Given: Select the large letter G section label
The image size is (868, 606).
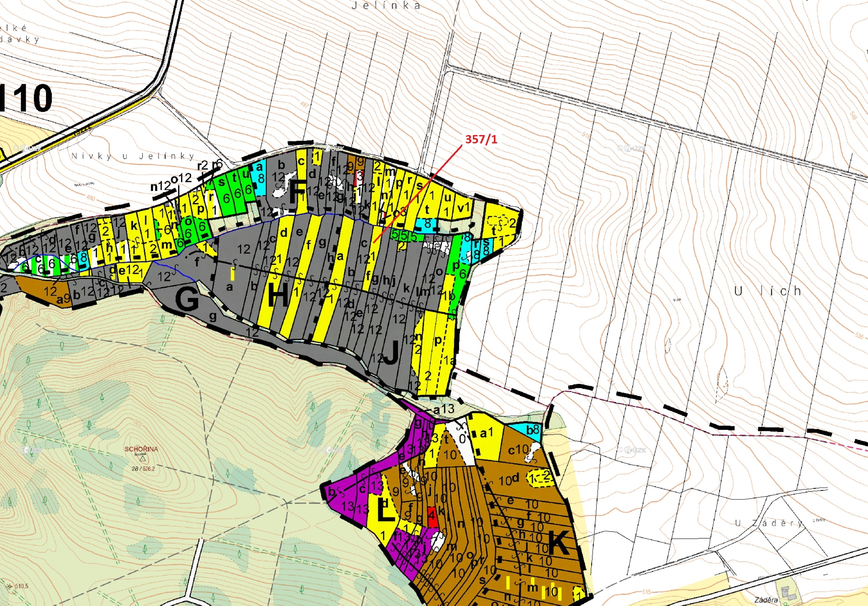Looking at the screenshot, I should [x=187, y=299].
